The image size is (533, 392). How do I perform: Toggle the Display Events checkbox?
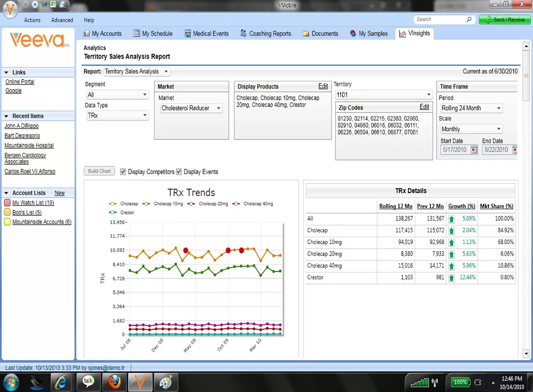(x=179, y=172)
